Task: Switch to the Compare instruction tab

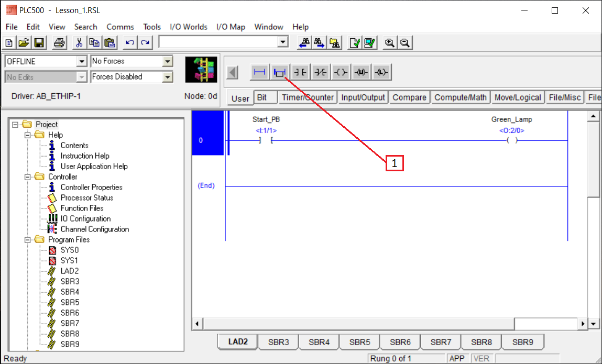Action: tap(409, 97)
